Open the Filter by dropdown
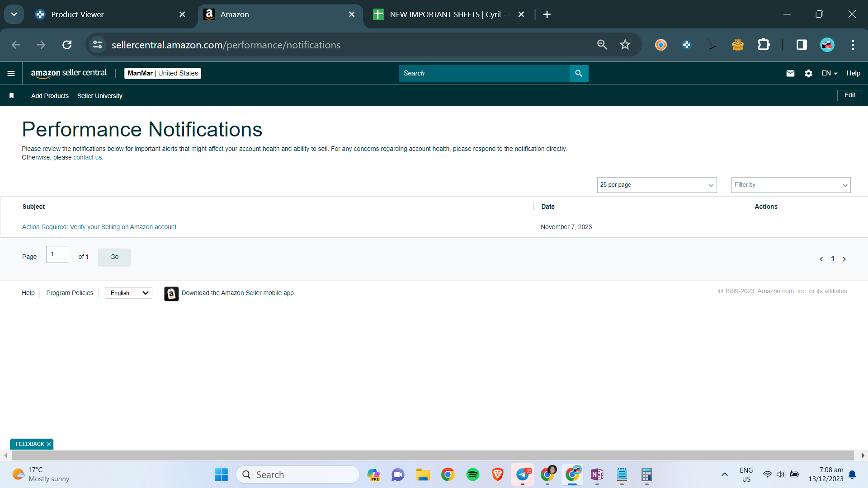 (x=791, y=185)
